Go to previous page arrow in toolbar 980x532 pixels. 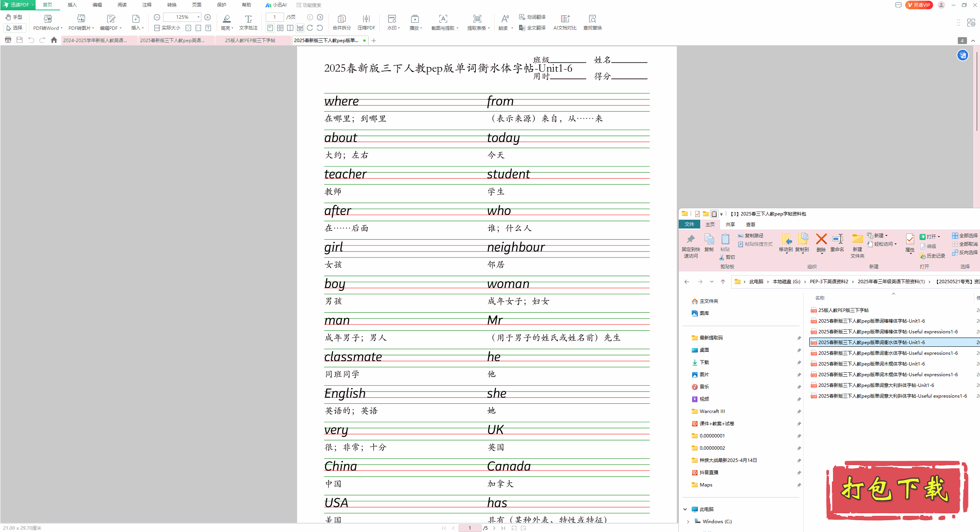tap(310, 17)
